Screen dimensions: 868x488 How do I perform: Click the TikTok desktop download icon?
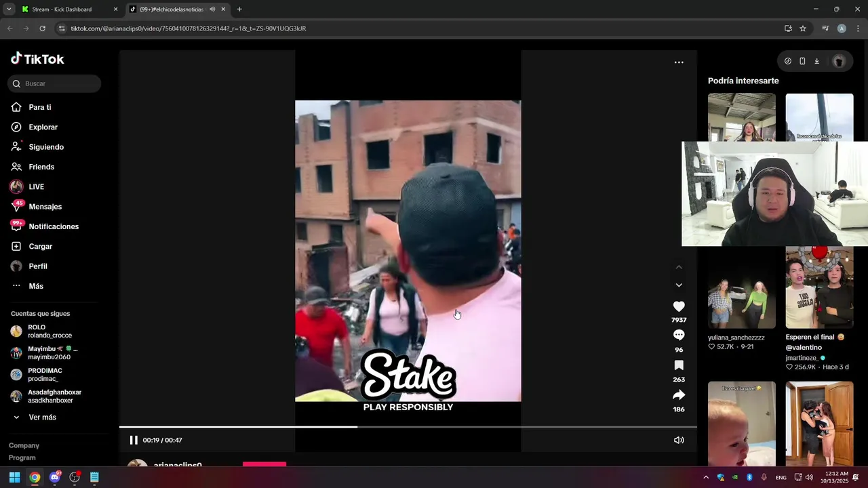816,61
